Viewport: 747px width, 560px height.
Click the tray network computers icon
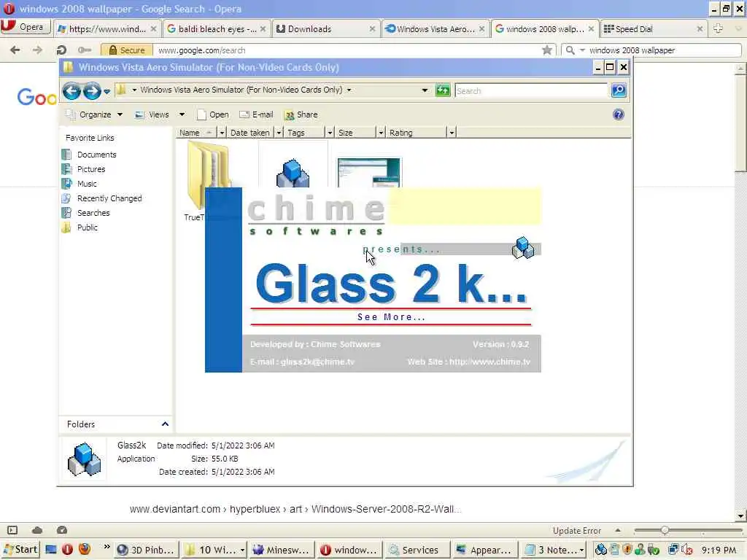[x=673, y=550]
